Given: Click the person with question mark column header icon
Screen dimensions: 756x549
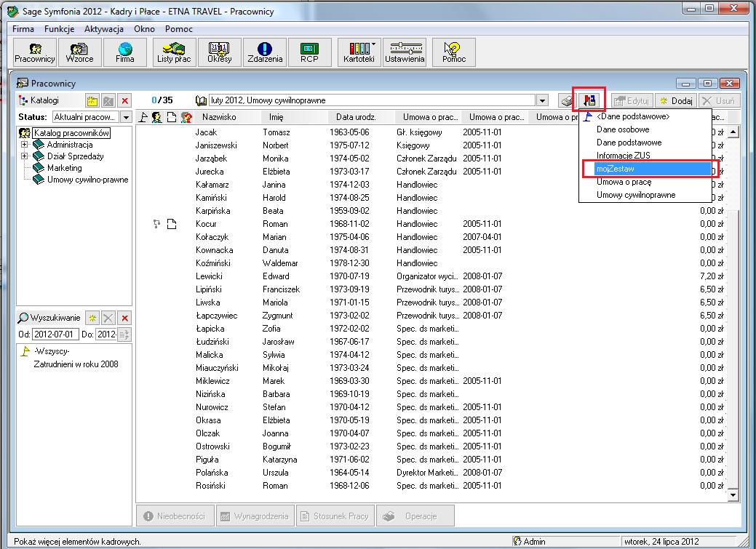Looking at the screenshot, I should [x=186, y=117].
